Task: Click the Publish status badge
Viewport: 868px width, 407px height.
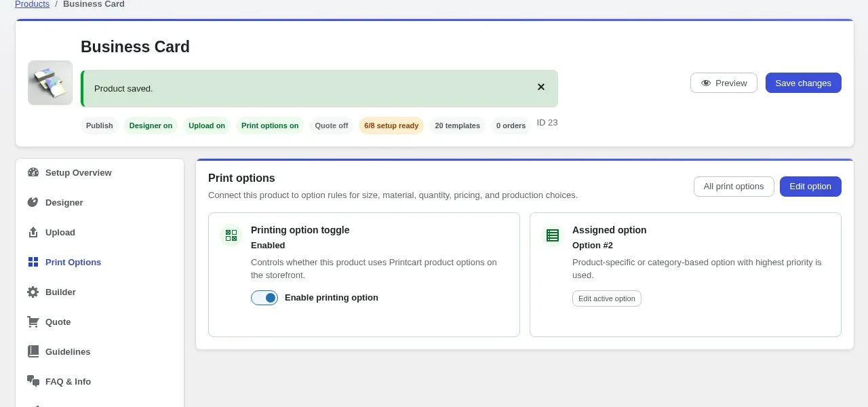Action: [100, 125]
